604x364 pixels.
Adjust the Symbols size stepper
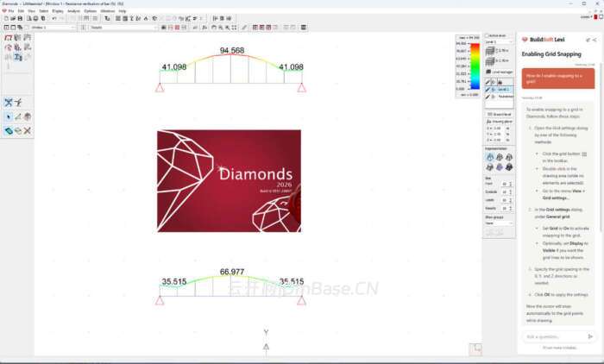click(511, 191)
